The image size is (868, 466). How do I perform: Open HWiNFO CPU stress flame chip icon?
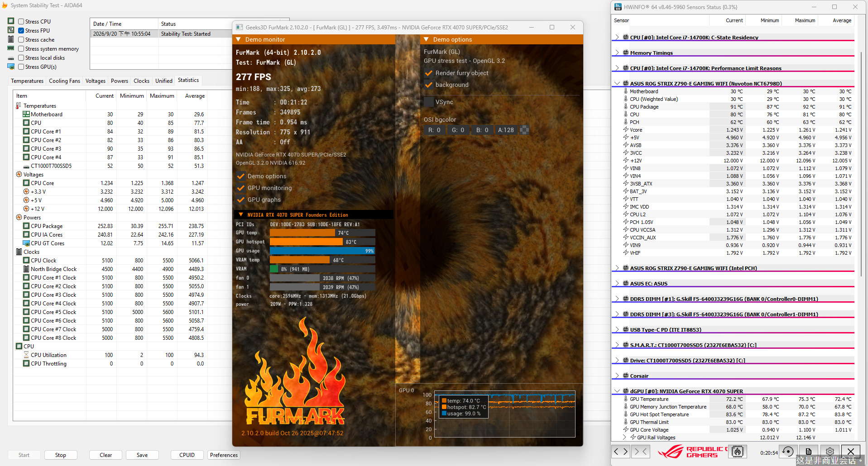click(x=738, y=451)
